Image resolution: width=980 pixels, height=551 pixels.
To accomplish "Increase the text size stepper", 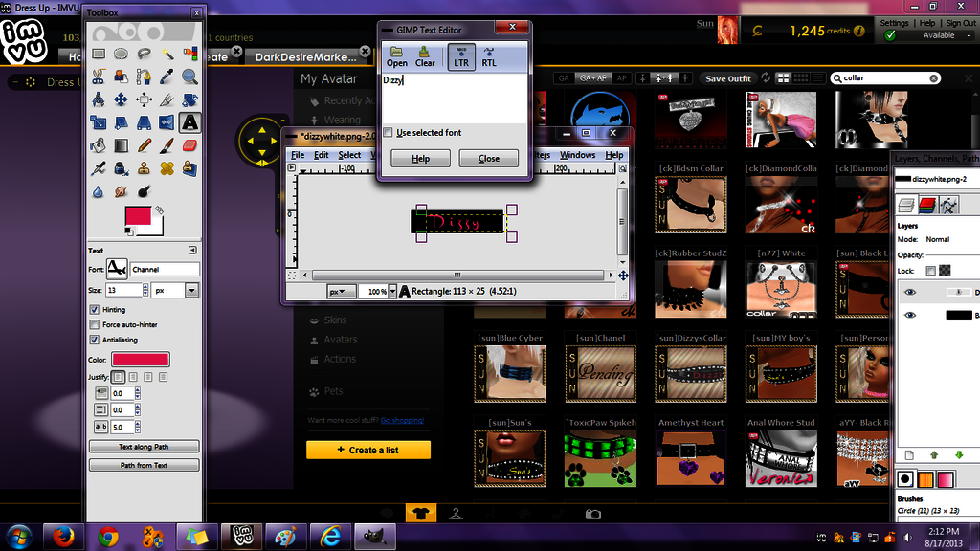I will tap(145, 287).
